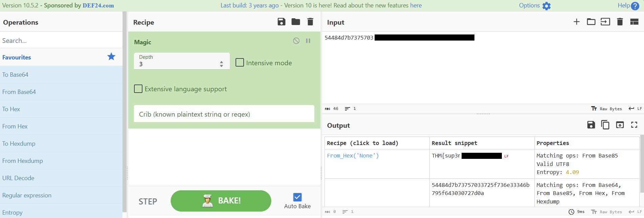Load the From_Hex('None') recipe link
This screenshot has width=644, height=218.
[x=353, y=155]
